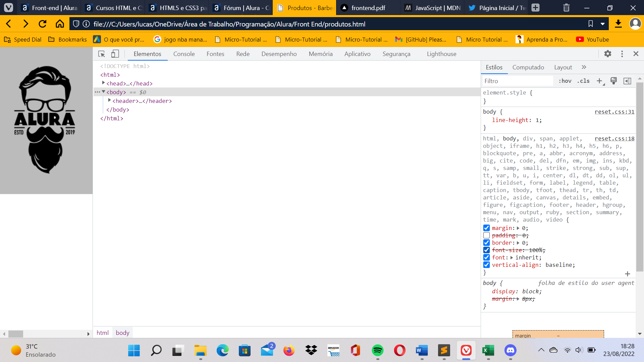Screen dimensions: 644x362
Task: Close the DevTools panel
Action: pyautogui.click(x=636, y=54)
